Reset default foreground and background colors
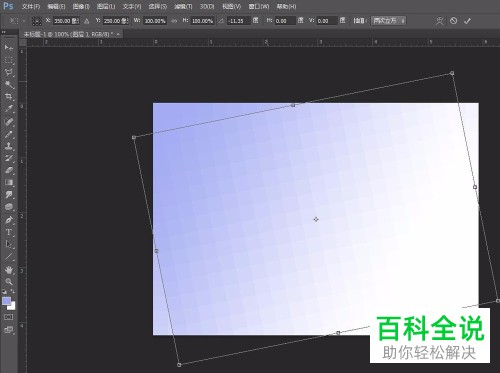500x373 pixels. [4, 292]
